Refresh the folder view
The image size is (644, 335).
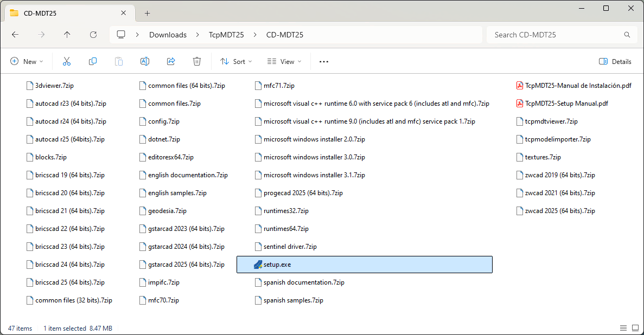point(93,35)
